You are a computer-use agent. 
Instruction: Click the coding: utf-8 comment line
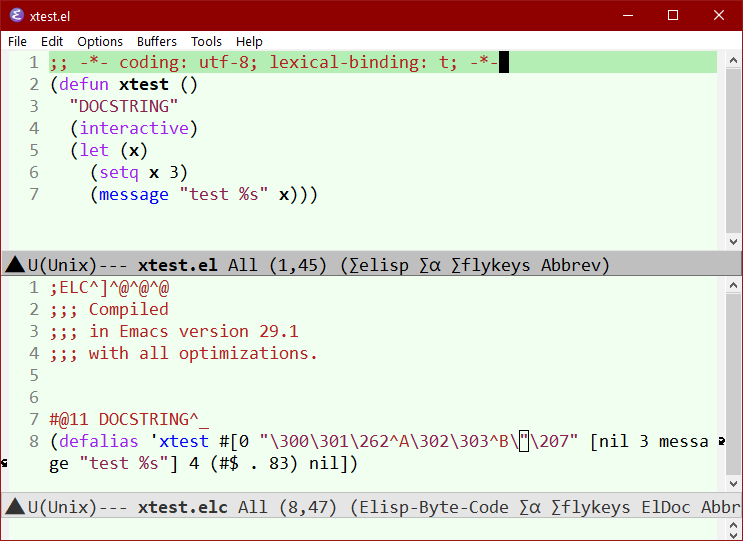[x=274, y=62]
